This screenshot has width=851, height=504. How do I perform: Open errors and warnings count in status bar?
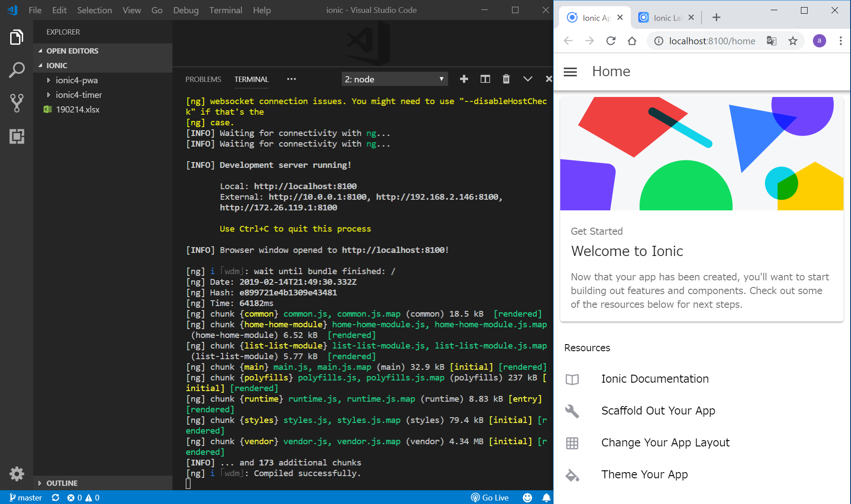pos(83,497)
